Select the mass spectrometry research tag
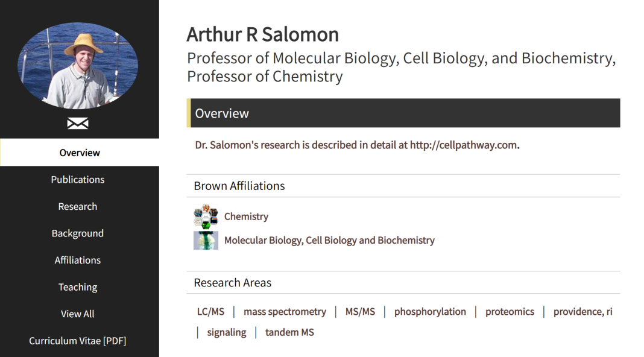 [x=285, y=312]
